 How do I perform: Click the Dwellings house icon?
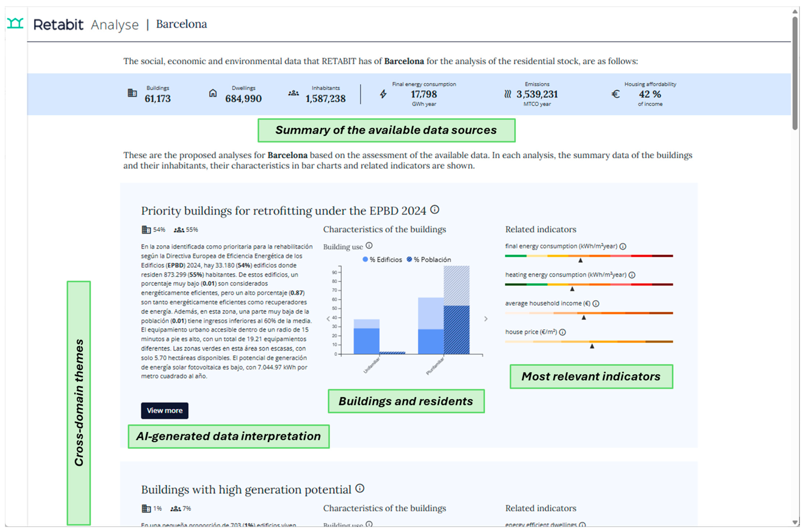pos(213,93)
